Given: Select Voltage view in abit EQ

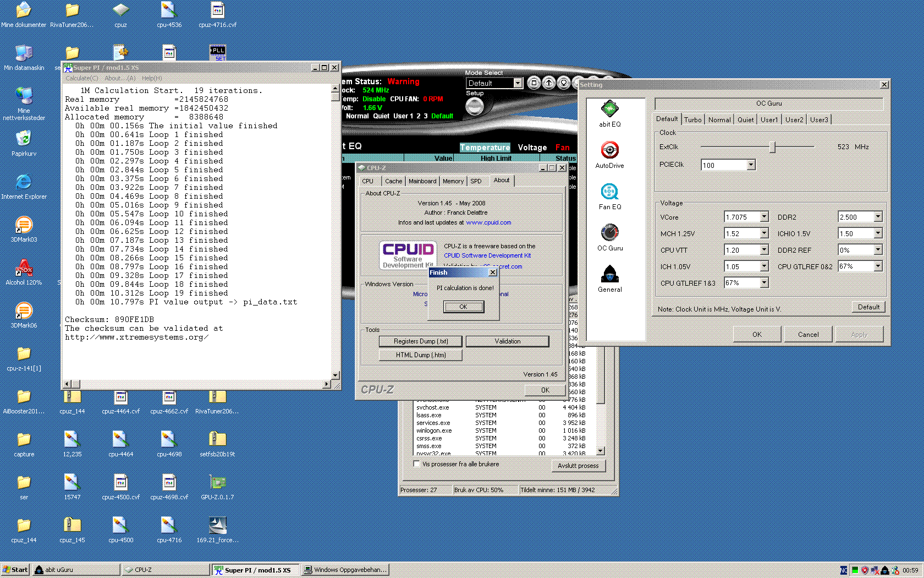Looking at the screenshot, I should pyautogui.click(x=532, y=148).
